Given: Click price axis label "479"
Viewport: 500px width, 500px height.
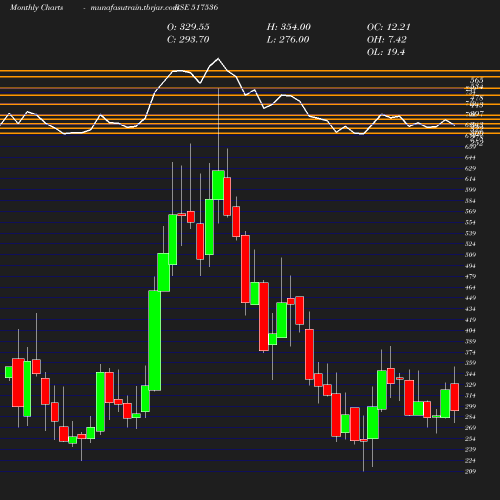Looking at the screenshot, I should click(470, 276).
